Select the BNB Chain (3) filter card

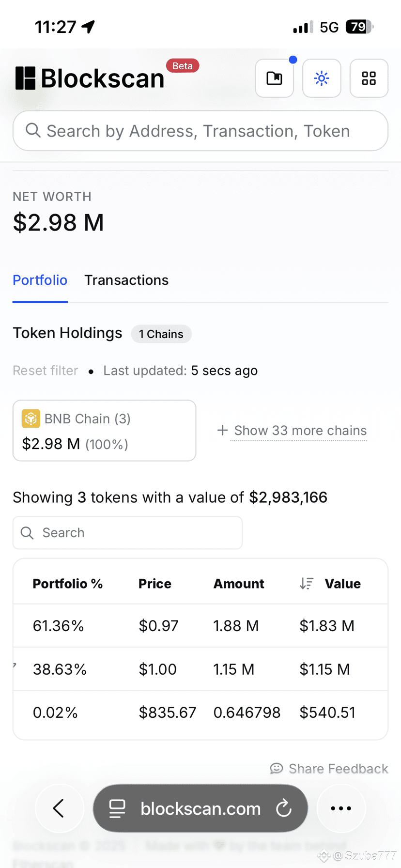[x=104, y=431]
